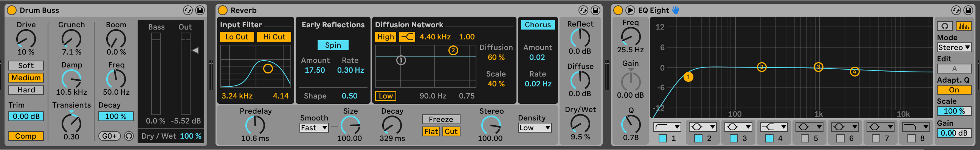Open the Smooth Fast dropdown

click(314, 128)
